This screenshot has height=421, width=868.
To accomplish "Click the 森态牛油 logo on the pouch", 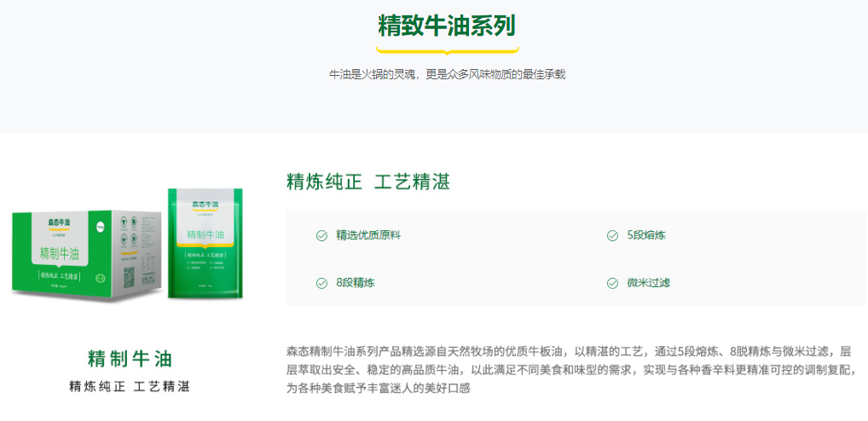I will tap(205, 205).
